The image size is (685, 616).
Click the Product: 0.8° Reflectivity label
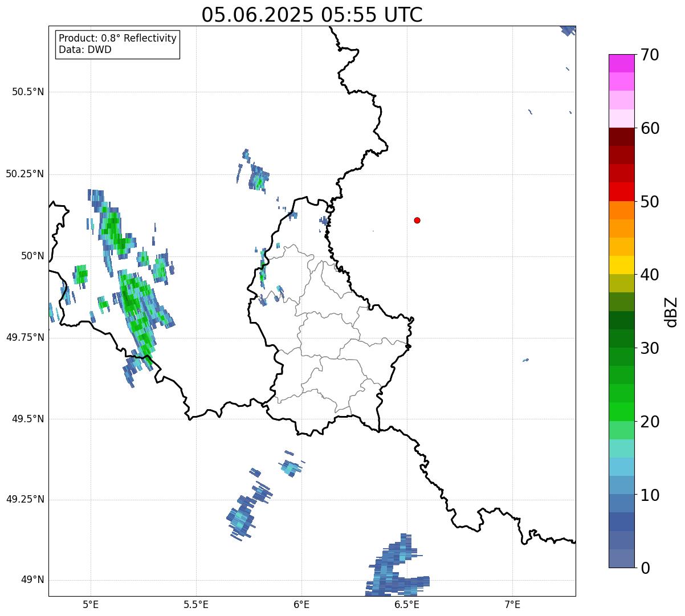pos(118,38)
